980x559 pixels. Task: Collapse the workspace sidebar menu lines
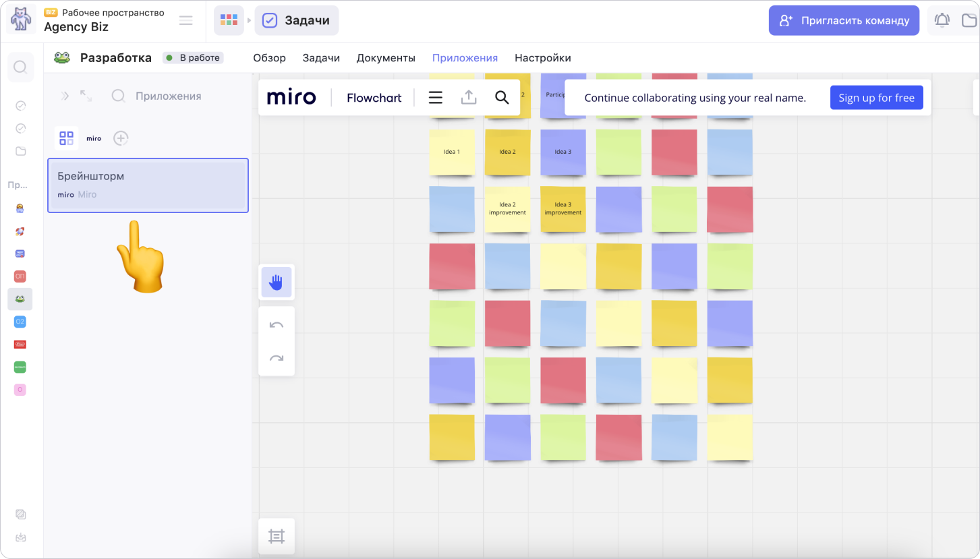click(x=185, y=20)
